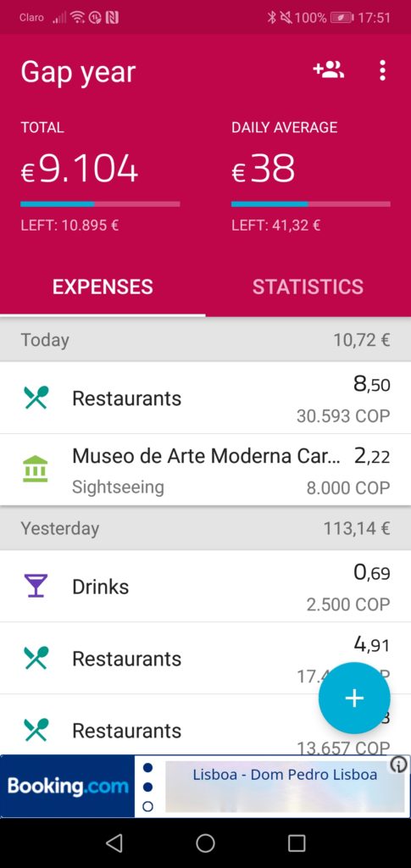Open the Drinks 0,69 expense entry
The image size is (411, 868).
[x=205, y=587]
